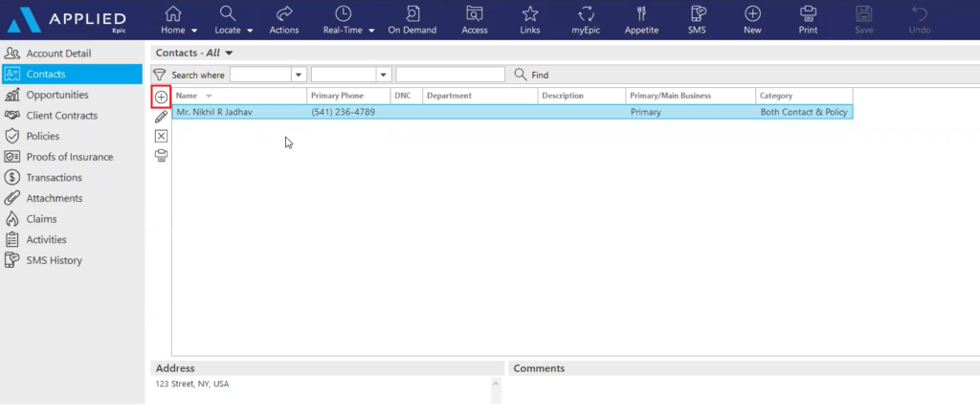Open the Links star icon

click(530, 13)
